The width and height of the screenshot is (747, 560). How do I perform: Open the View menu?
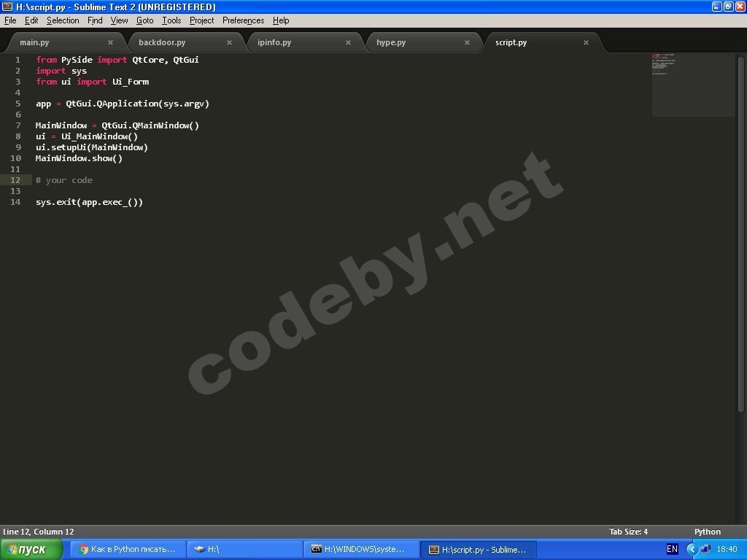pyautogui.click(x=119, y=20)
